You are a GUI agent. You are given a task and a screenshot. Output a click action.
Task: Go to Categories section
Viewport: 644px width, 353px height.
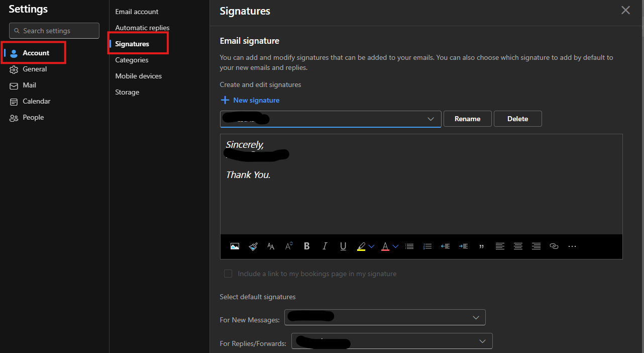click(x=132, y=60)
